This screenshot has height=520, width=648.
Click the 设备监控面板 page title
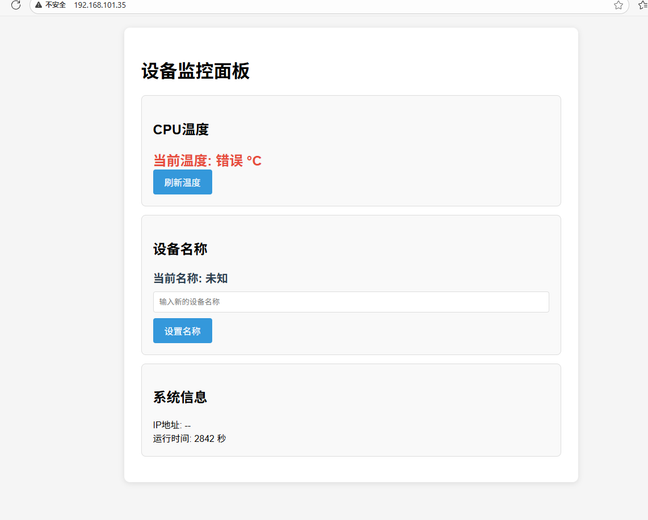[195, 71]
